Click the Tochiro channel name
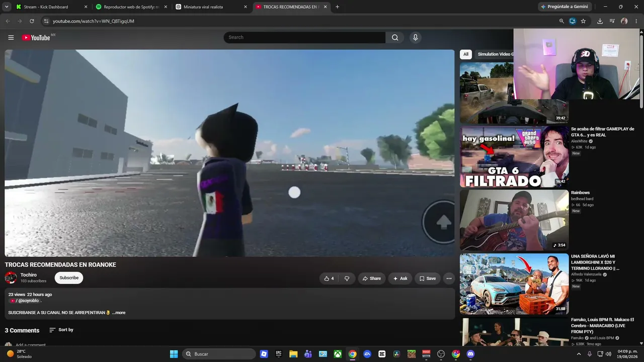Viewport: 644px width, 362px height. tap(29, 275)
